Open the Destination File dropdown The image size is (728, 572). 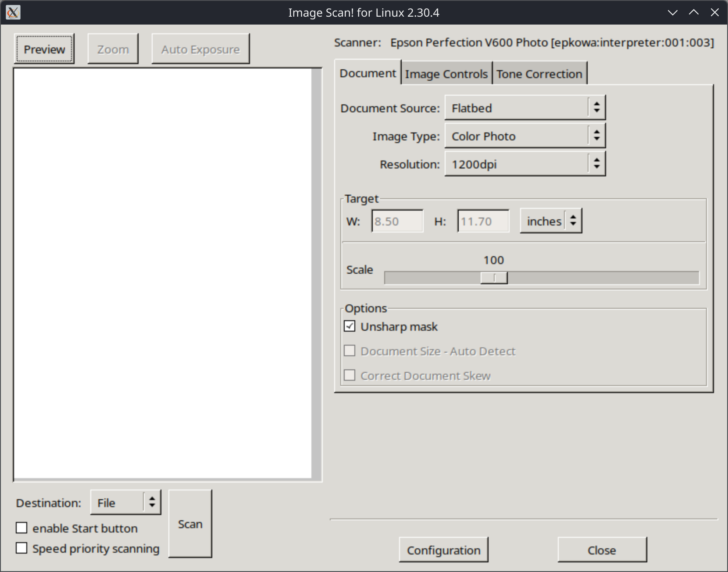pos(125,502)
